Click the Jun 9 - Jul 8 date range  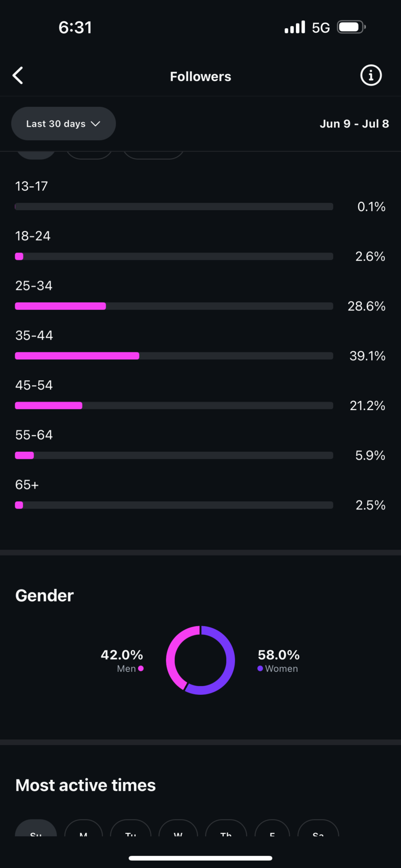click(x=354, y=123)
